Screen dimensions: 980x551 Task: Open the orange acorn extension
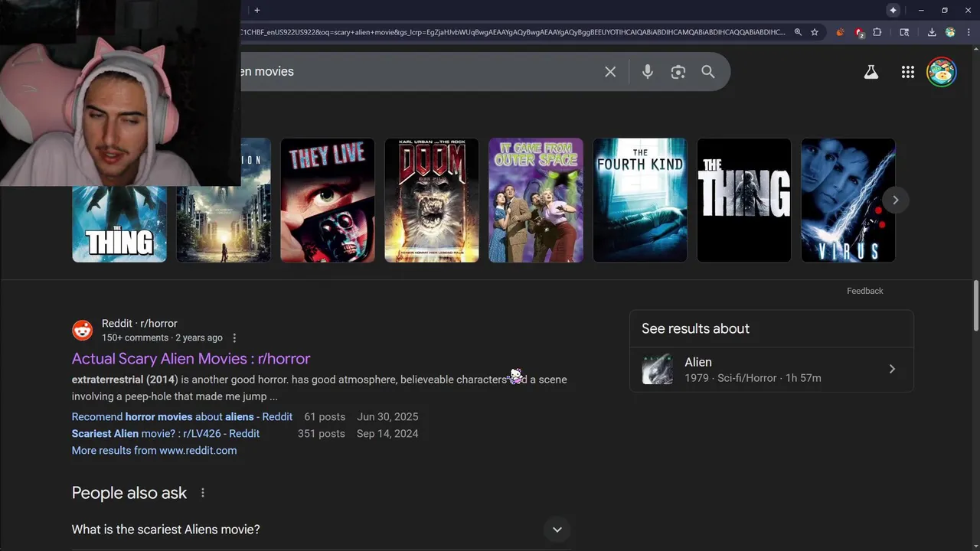tap(840, 32)
